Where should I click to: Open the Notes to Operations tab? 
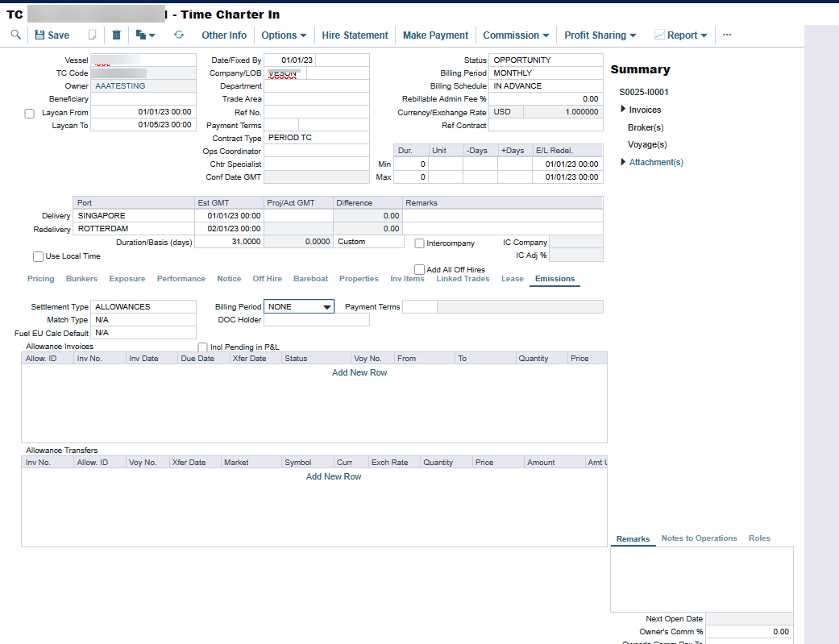[x=699, y=538]
